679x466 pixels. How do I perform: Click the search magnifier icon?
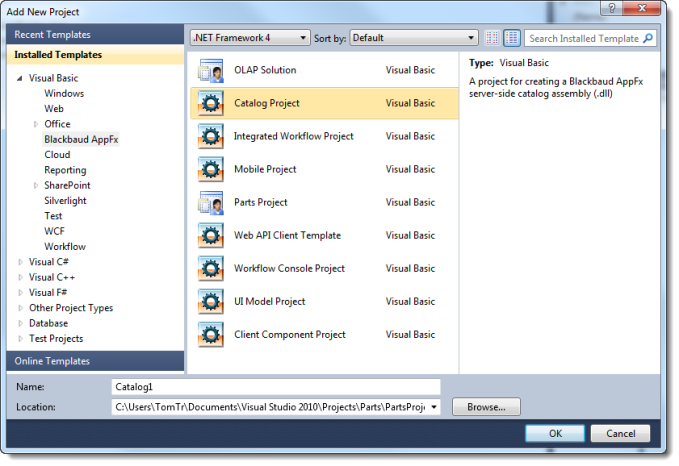pos(648,38)
